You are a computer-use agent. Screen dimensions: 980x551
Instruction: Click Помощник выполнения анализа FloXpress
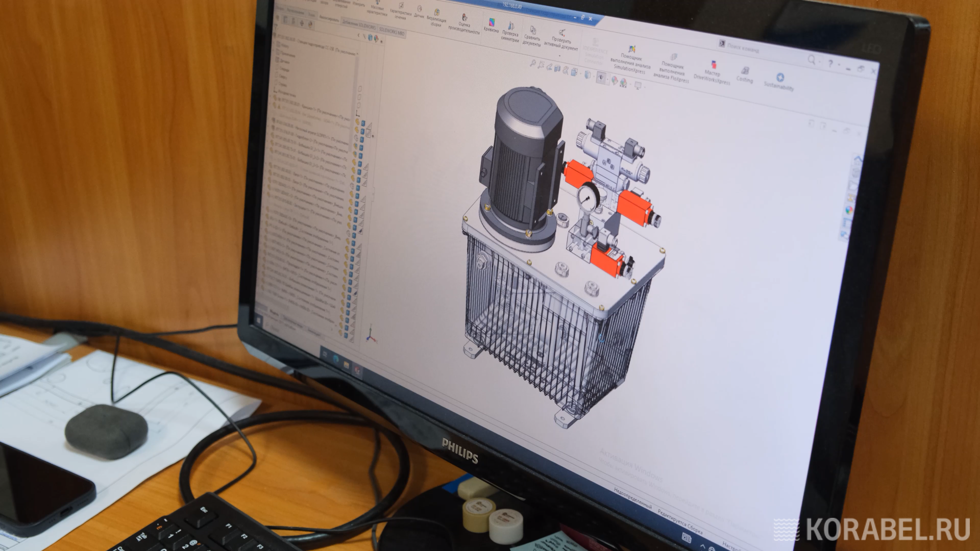[x=672, y=66]
